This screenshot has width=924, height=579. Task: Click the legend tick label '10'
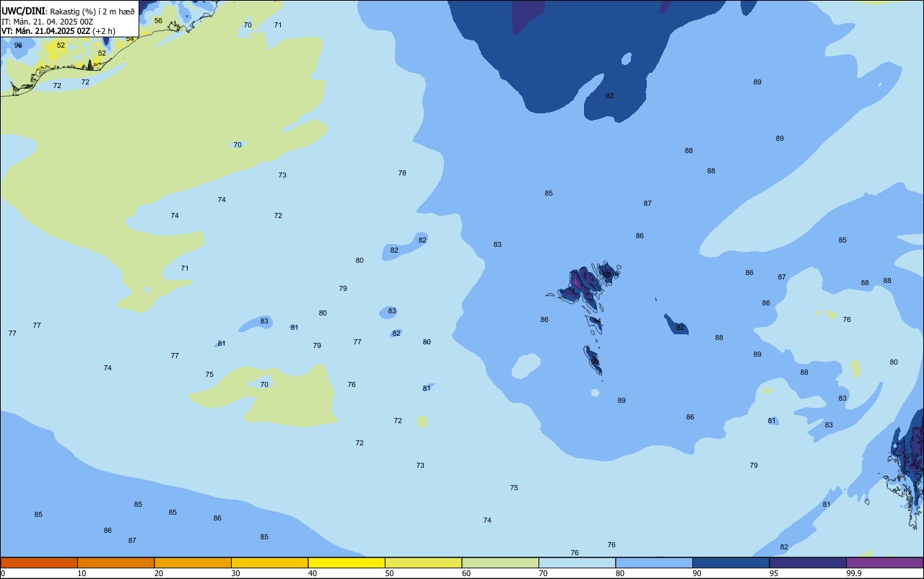point(82,573)
